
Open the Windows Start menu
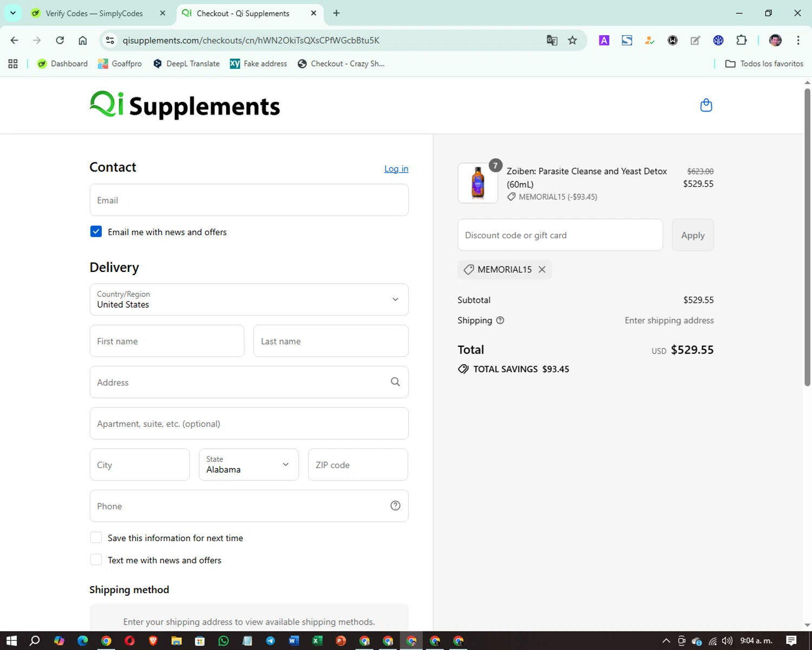(11, 641)
